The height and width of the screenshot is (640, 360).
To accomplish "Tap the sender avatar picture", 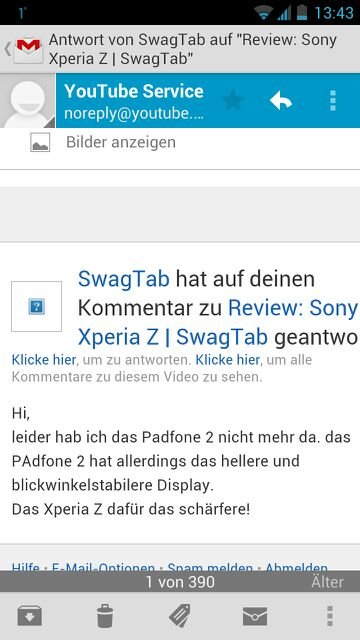I will 28,100.
